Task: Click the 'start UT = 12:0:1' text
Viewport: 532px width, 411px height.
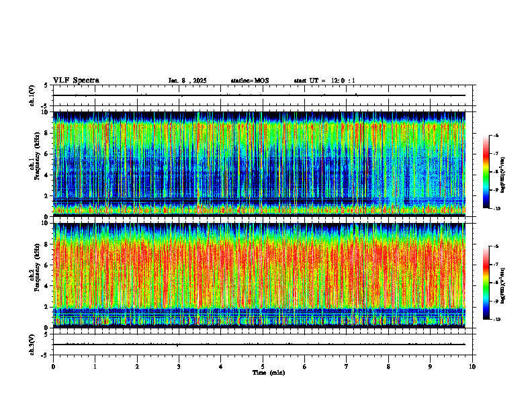Action: pyautogui.click(x=324, y=81)
